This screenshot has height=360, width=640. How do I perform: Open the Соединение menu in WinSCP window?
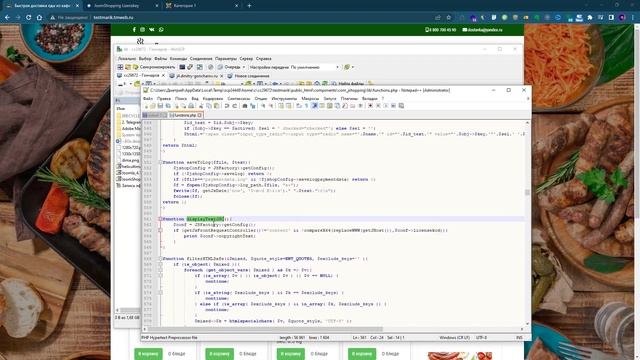click(201, 59)
